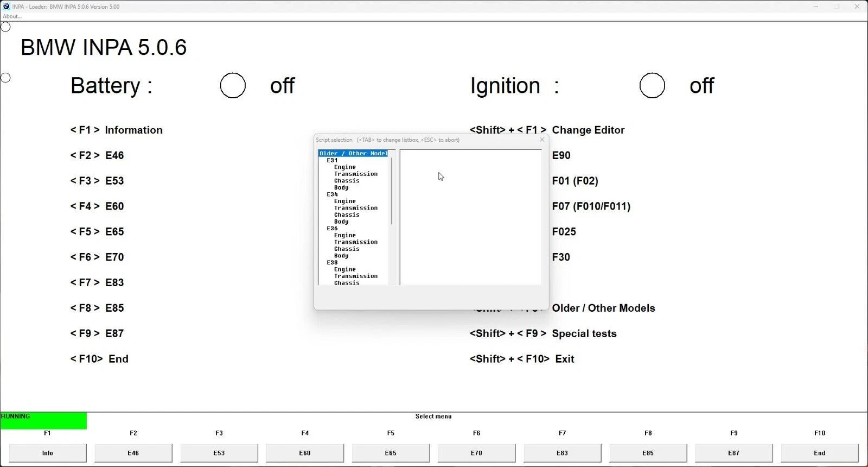Select Engine under E38

345,269
